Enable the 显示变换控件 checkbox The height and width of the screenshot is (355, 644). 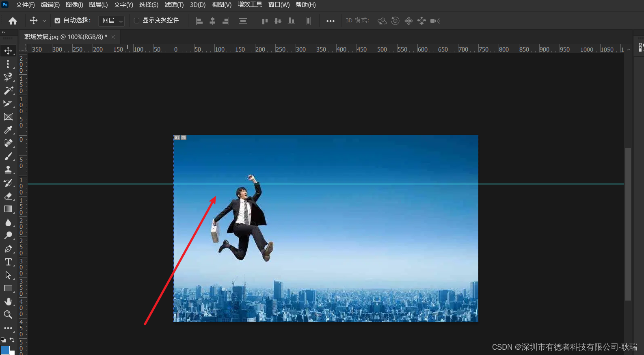[136, 21]
